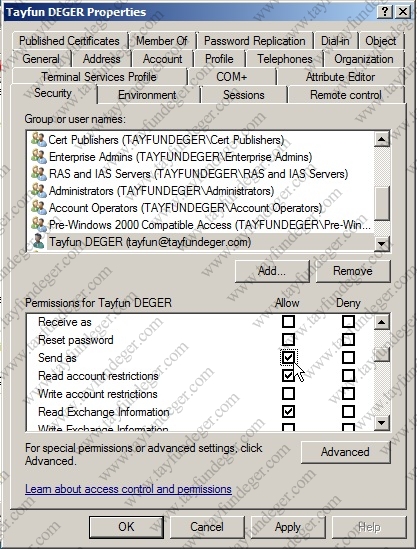This screenshot has width=417, height=549.
Task: Click the RAS and IAS Servers group icon
Action: 39,173
